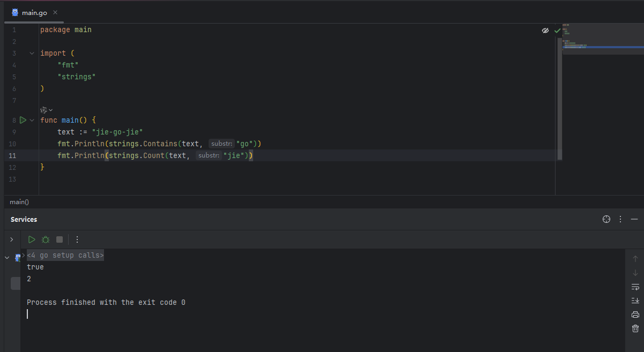
Task: Click the import keyword on line 3
Action: tap(53, 54)
